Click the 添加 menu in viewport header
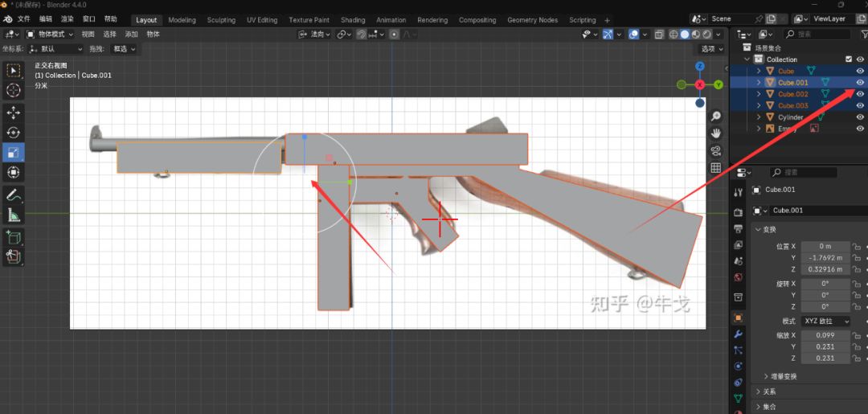Viewport: 868px width, 414px height. (131, 35)
